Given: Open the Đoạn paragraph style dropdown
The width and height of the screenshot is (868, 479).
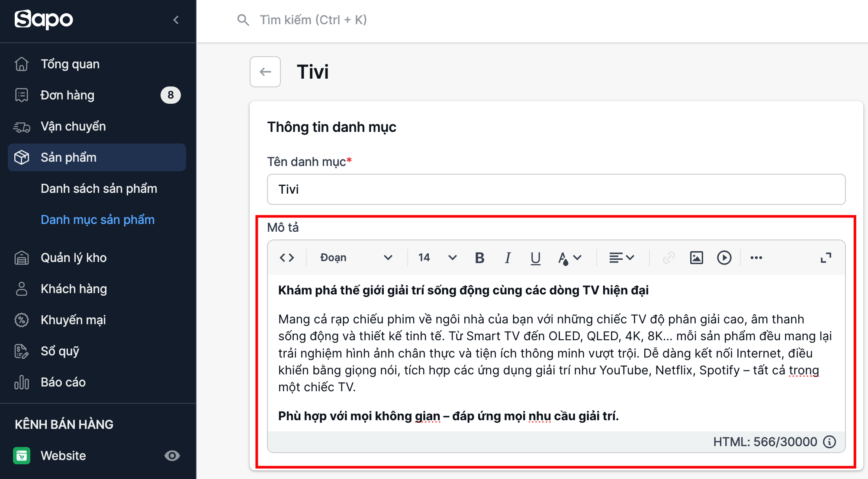Looking at the screenshot, I should click(x=356, y=258).
